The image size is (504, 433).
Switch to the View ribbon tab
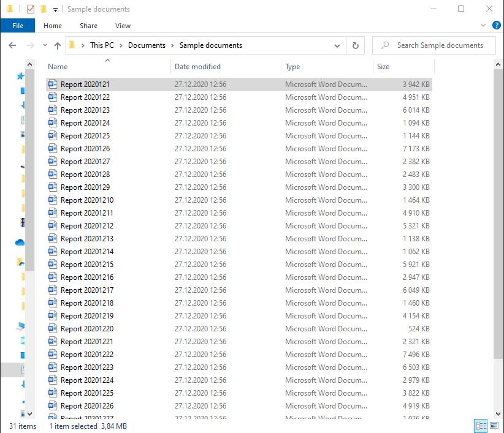coord(123,26)
